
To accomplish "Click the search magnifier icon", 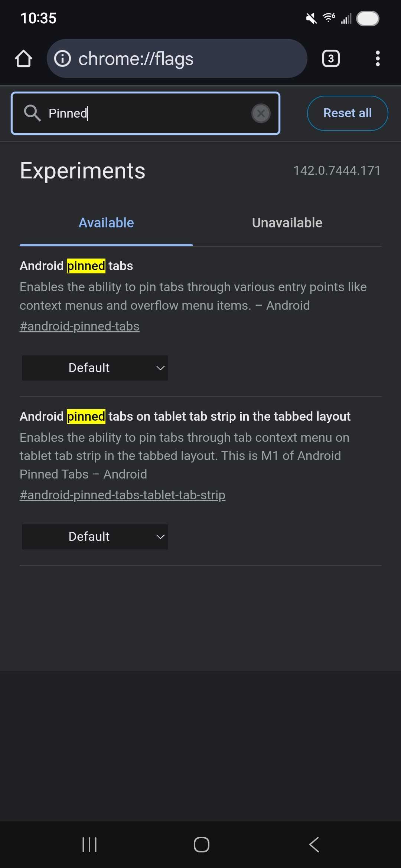I will (x=33, y=113).
